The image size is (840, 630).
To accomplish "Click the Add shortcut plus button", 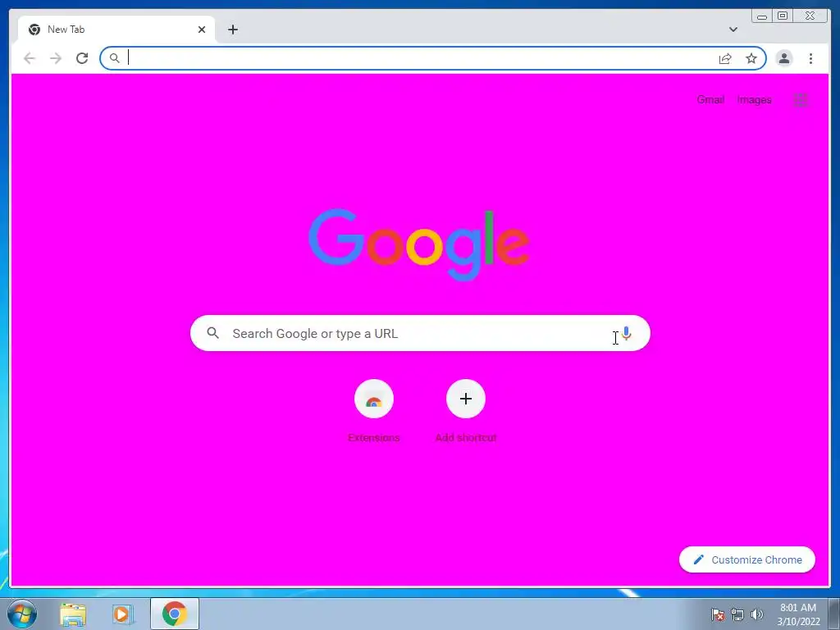I will [x=466, y=399].
